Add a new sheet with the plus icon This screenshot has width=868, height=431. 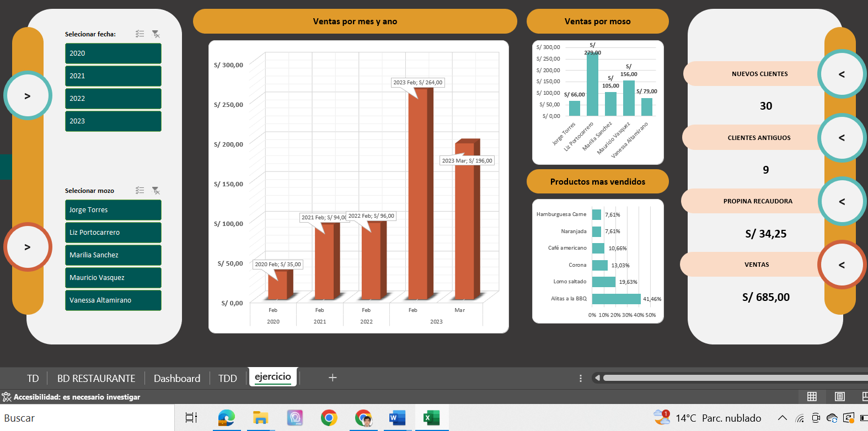click(x=333, y=378)
